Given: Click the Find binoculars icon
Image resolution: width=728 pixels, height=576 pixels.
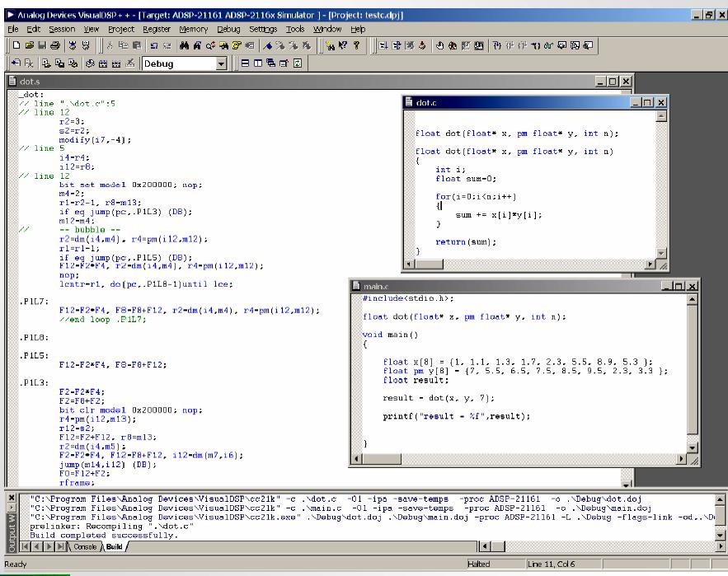Looking at the screenshot, I should click(x=185, y=45).
